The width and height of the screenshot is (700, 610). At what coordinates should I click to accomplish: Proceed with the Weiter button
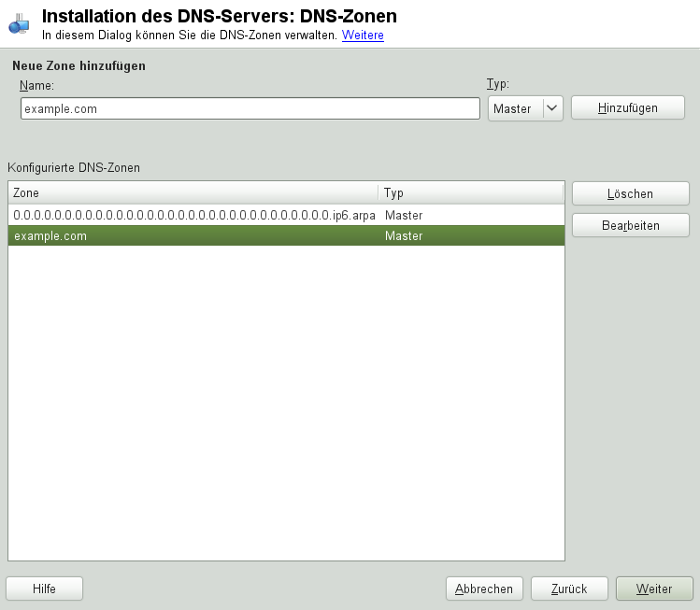pyautogui.click(x=654, y=589)
